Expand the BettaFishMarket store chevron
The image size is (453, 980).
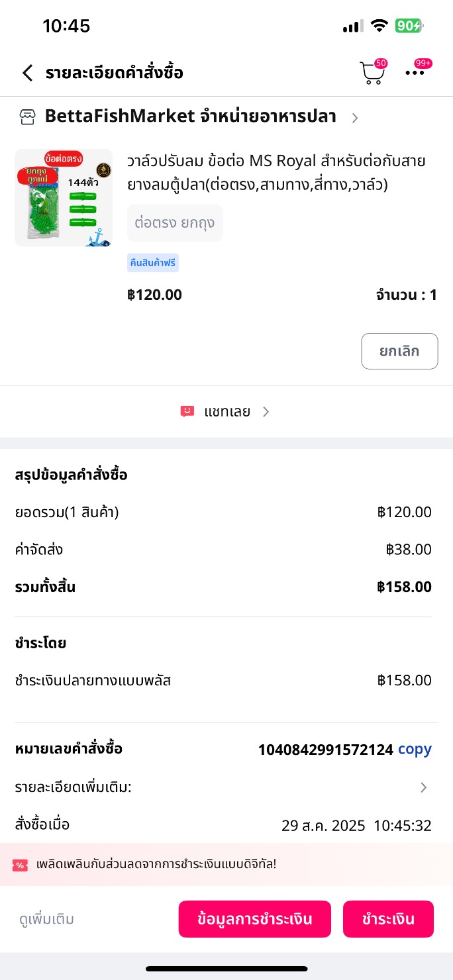(355, 118)
